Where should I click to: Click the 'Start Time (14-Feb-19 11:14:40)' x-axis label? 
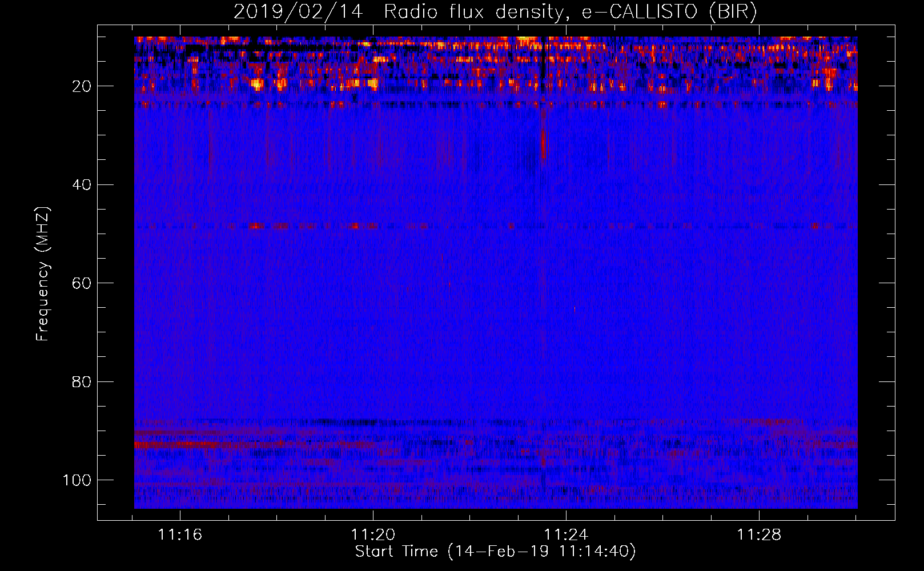[x=495, y=552]
